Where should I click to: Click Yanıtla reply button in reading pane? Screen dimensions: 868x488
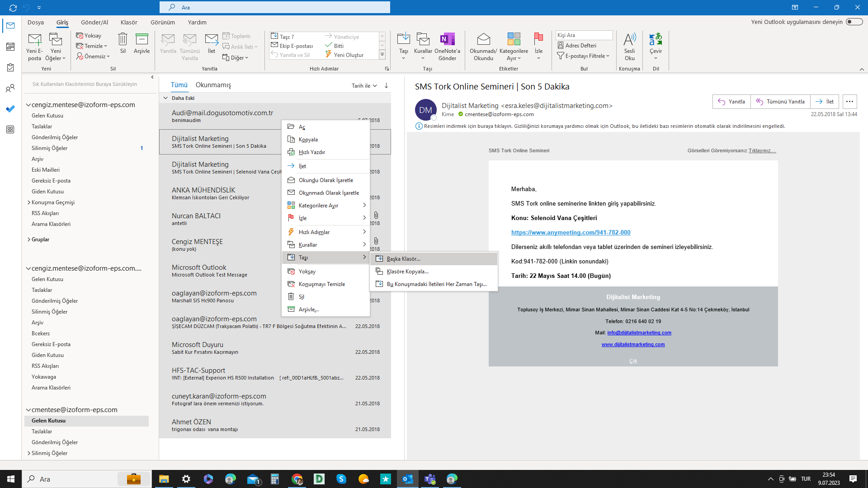[731, 102]
